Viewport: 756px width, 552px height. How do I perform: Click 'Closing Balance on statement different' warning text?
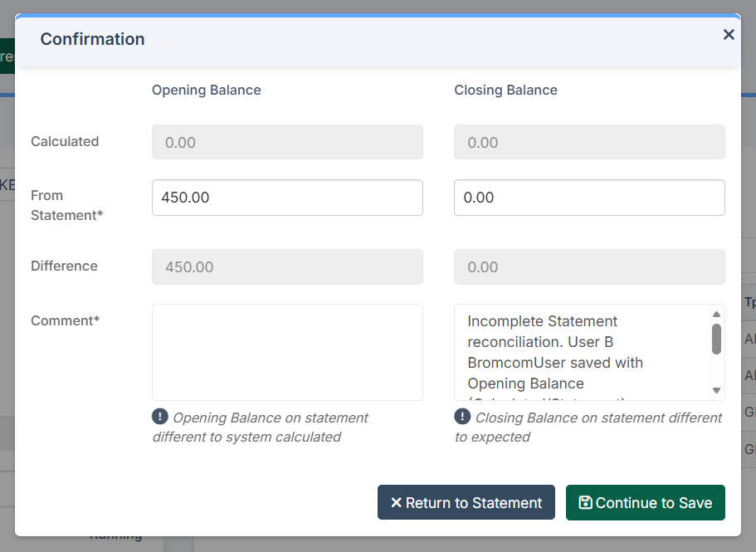click(x=588, y=427)
